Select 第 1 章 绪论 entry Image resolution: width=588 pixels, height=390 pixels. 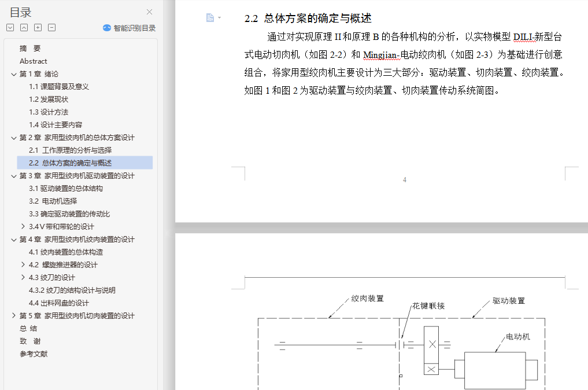coord(39,74)
